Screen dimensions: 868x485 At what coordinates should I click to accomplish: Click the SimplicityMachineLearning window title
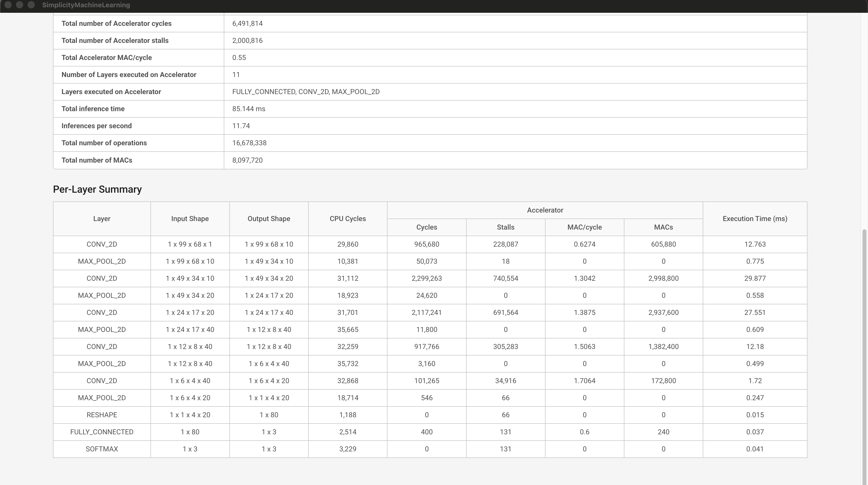coord(86,5)
